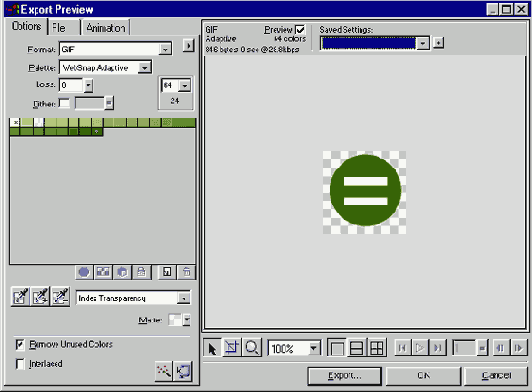Click the Export... button
532x392 pixels.
point(344,376)
